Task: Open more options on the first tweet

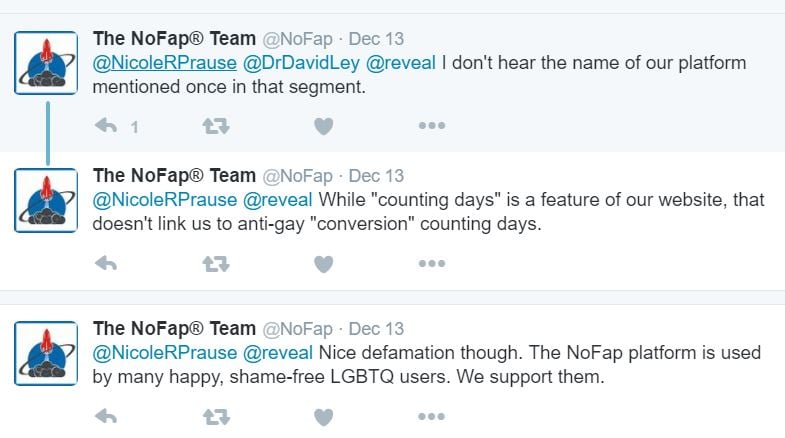Action: [x=431, y=126]
